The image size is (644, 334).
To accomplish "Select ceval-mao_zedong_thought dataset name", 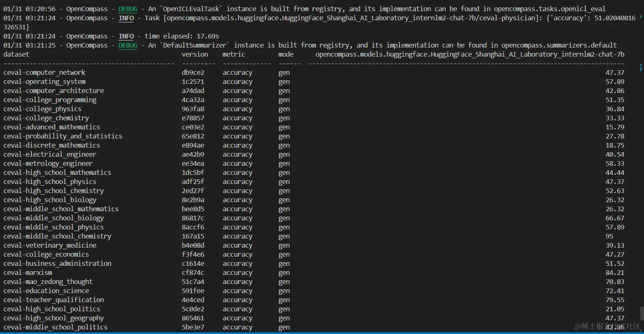I will point(48,282).
